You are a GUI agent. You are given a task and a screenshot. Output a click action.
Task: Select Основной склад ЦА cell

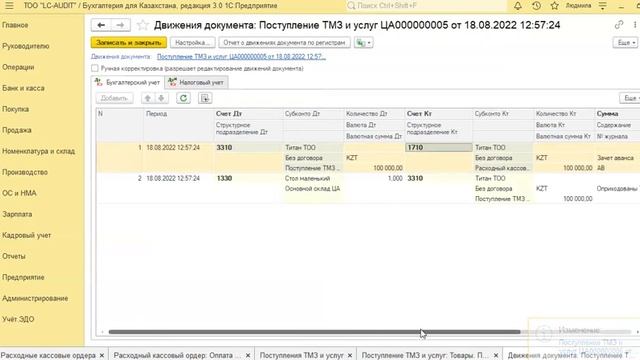[313, 189]
